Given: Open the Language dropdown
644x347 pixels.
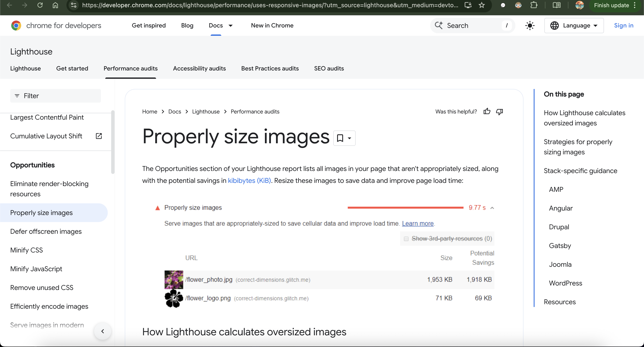Looking at the screenshot, I should (x=574, y=26).
